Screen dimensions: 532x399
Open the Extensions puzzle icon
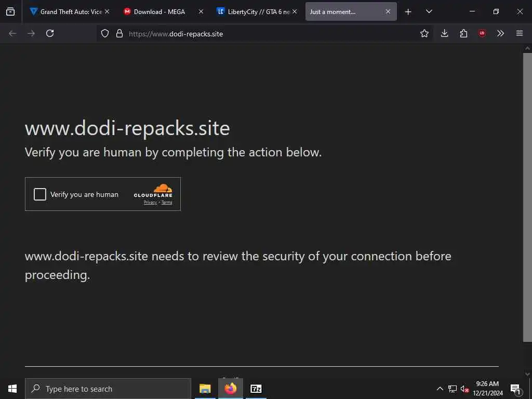click(x=463, y=33)
